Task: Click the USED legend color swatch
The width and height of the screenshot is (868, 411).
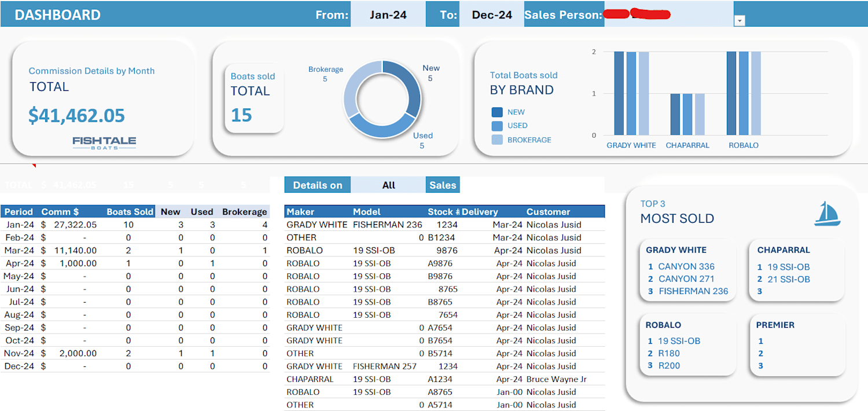Action: click(497, 126)
